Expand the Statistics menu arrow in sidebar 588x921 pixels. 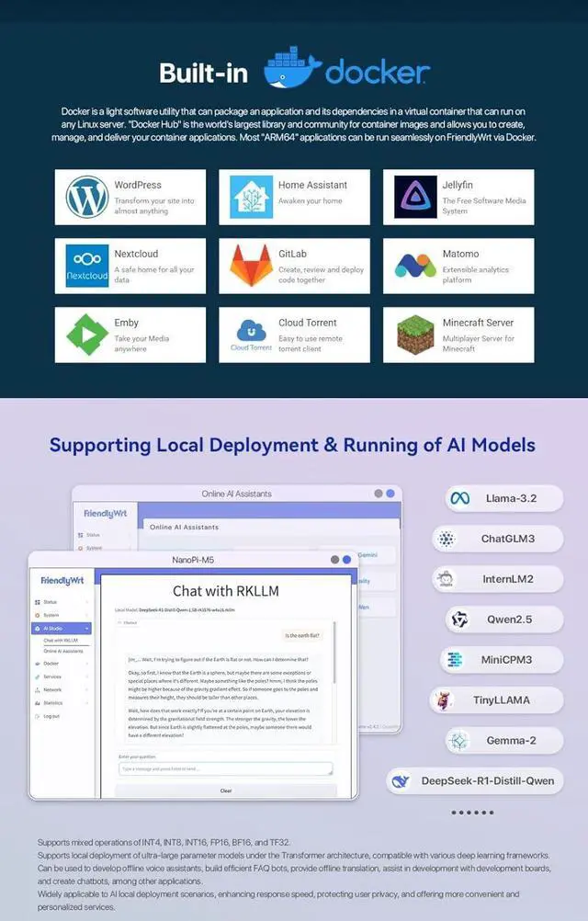[x=87, y=703]
